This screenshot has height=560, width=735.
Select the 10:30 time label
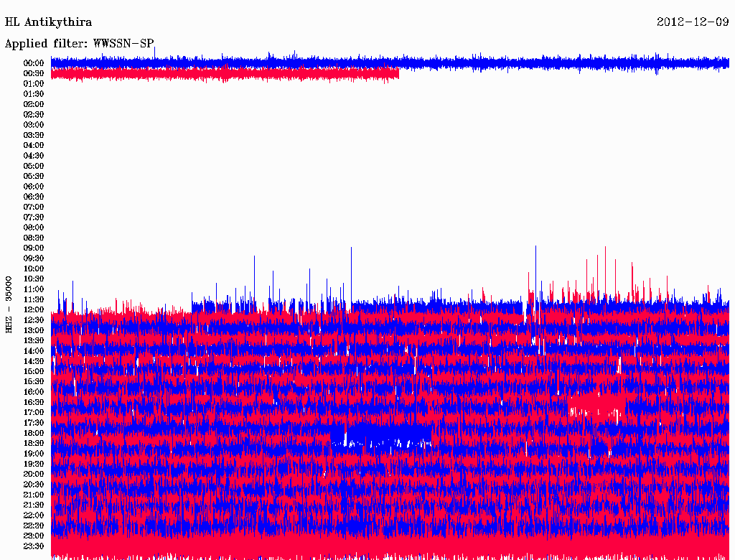click(34, 279)
